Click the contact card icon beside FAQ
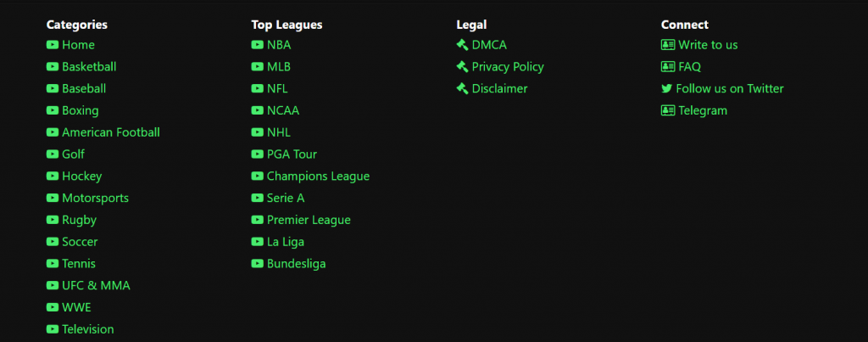The image size is (868, 342). [668, 66]
